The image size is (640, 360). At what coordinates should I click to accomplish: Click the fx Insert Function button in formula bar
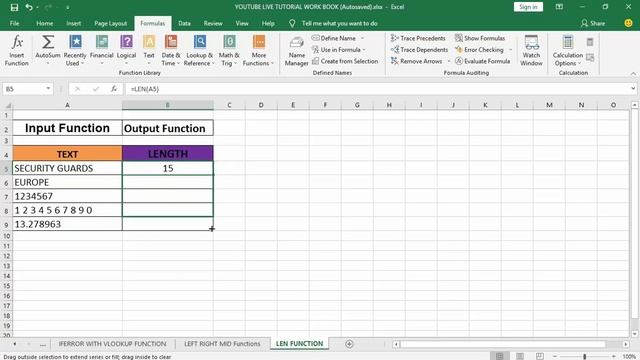114,89
